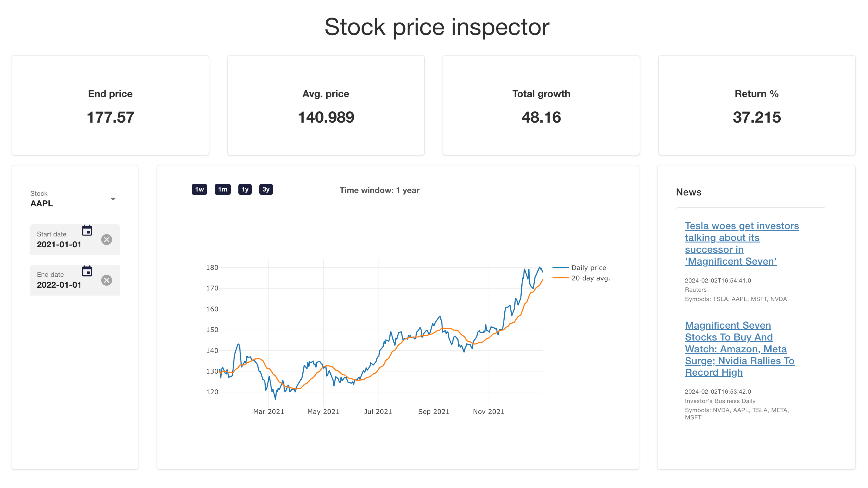Switch to the 1y time window

click(245, 190)
